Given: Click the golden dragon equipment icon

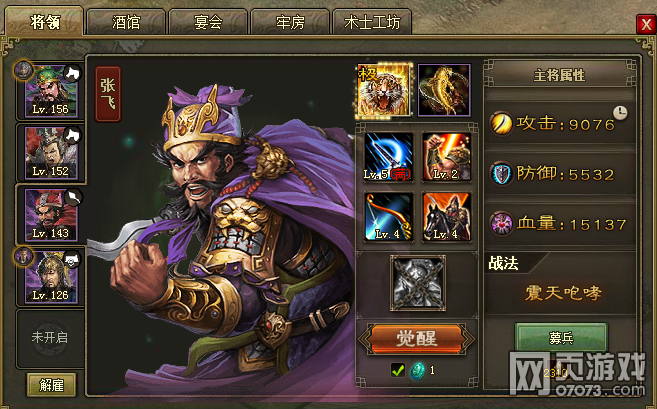Looking at the screenshot, I should coord(444,90).
